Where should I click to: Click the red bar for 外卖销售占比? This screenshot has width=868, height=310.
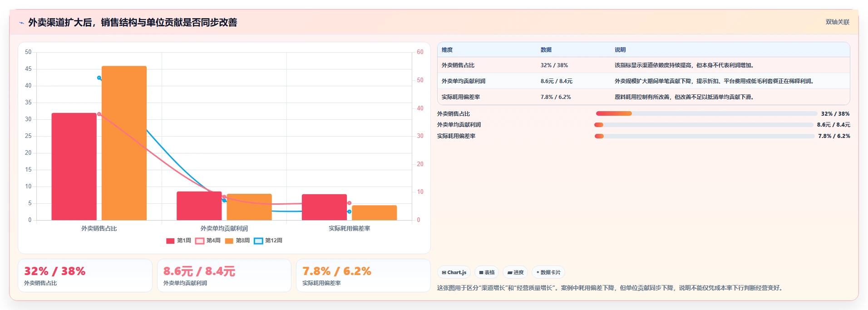pos(74,167)
